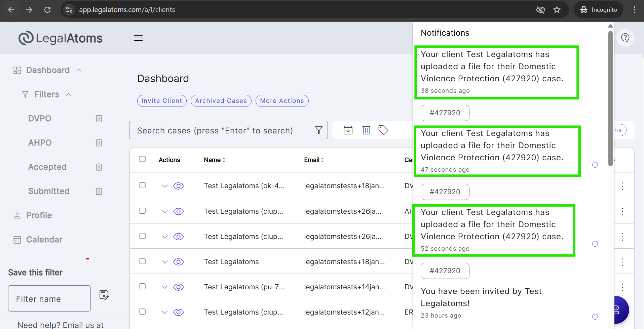644x329 pixels.
Task: Delete the DVPO saved filter
Action: pos(99,119)
